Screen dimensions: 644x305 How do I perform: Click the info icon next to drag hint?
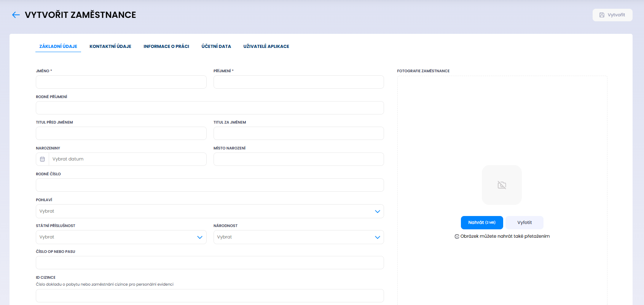(457, 237)
